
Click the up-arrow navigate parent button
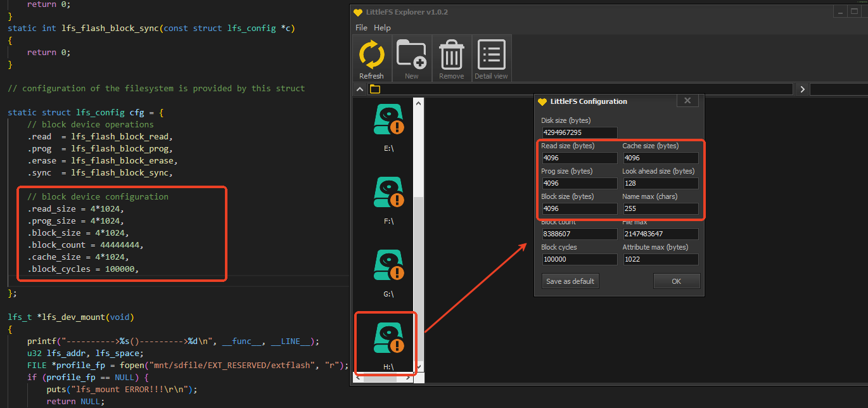point(360,89)
